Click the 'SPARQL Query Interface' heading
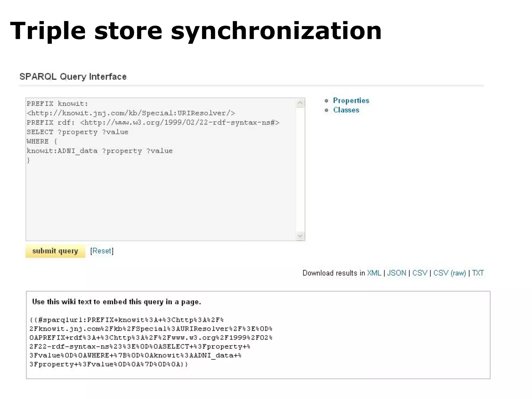Image resolution: width=532 pixels, height=399 pixels. [73, 77]
